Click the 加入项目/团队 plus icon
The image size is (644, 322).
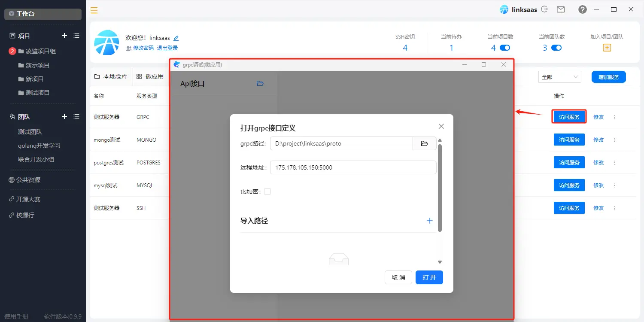click(607, 48)
